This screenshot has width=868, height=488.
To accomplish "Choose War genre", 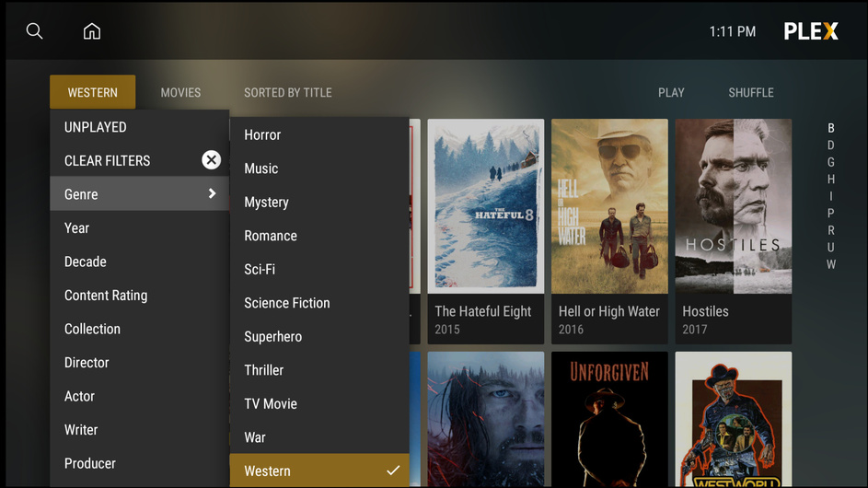I will click(x=319, y=437).
